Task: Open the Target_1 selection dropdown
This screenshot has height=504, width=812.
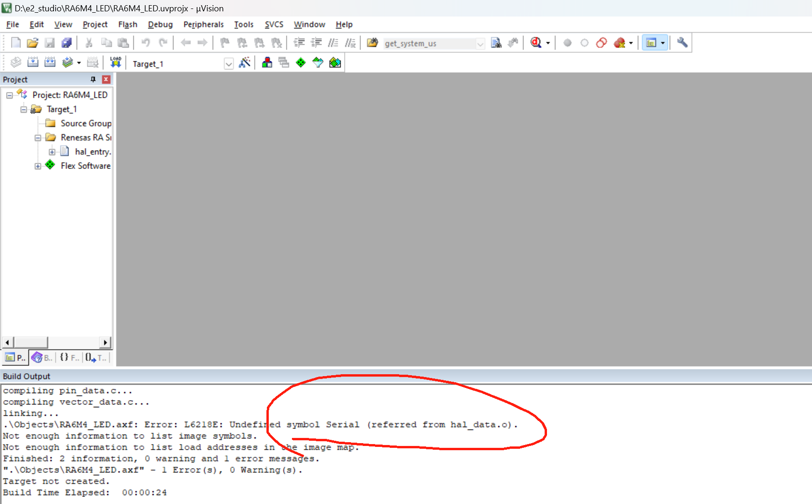Action: click(229, 64)
